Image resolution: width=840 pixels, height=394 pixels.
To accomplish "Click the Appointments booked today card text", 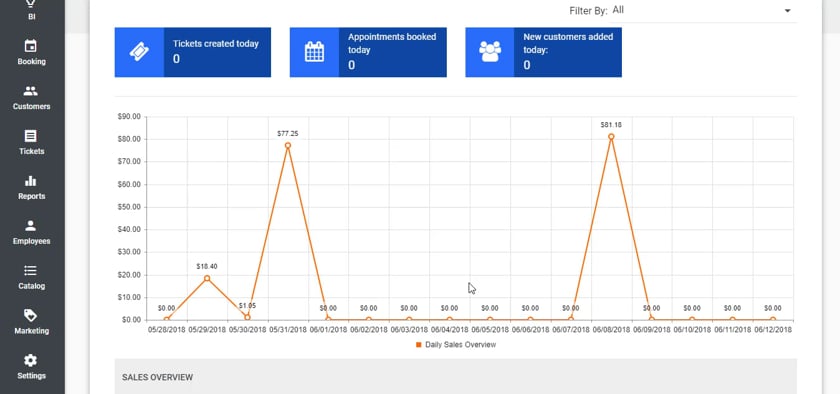I will tap(392, 43).
